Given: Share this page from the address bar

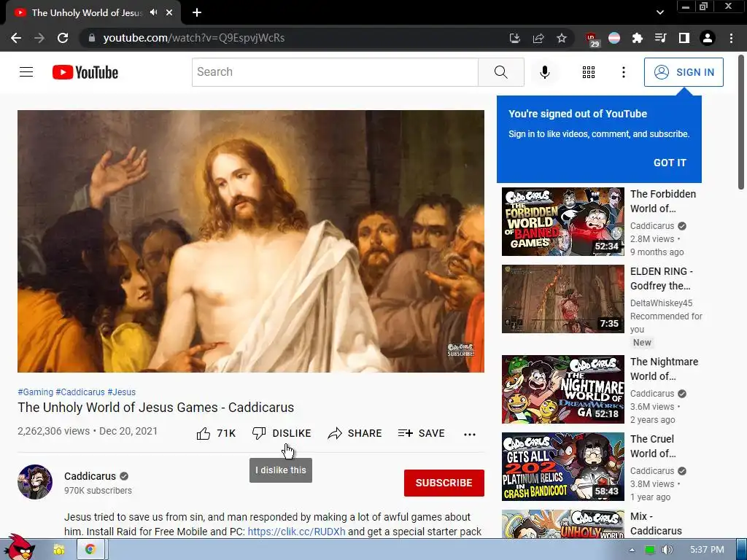Looking at the screenshot, I should pos(538,38).
